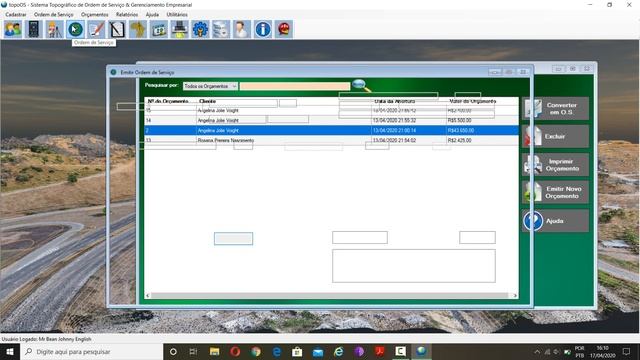Image resolution: width=640 pixels, height=360 pixels.
Task: Open the document with red pen toolbar icon
Action: (x=96, y=29)
